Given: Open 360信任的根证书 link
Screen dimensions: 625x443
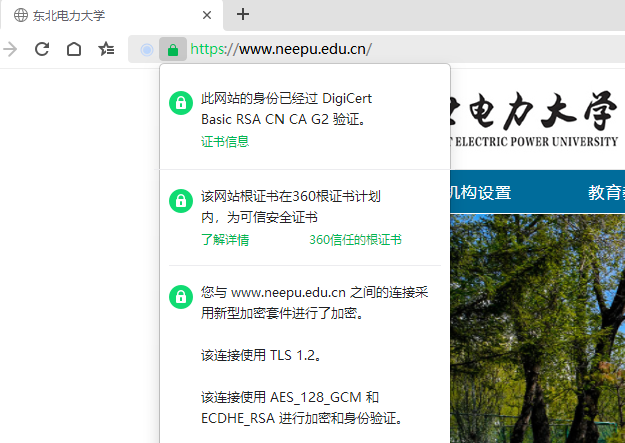Looking at the screenshot, I should (355, 240).
